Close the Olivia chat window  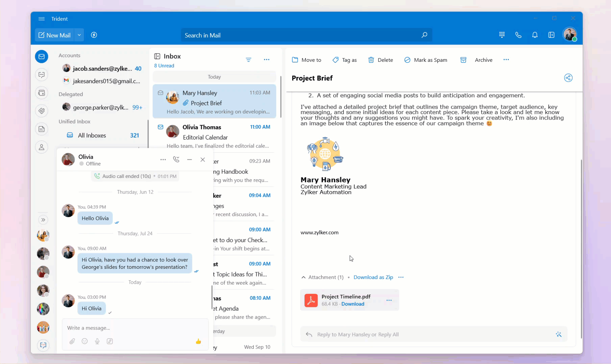[202, 159]
